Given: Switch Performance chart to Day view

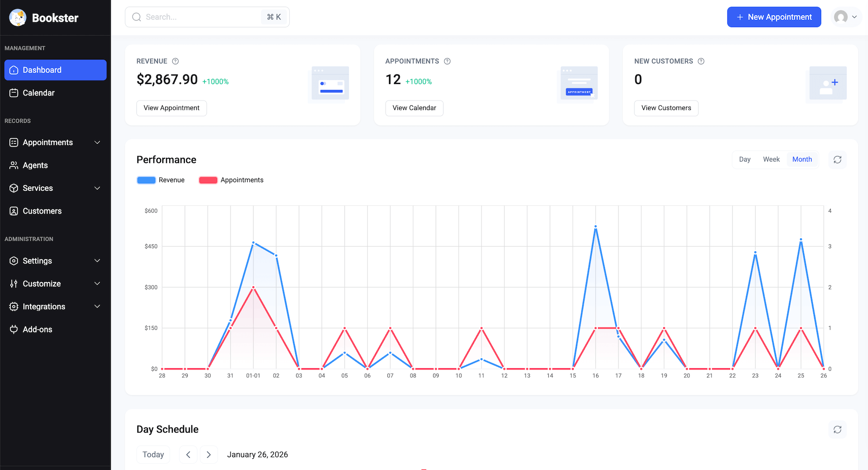Looking at the screenshot, I should click(745, 159).
